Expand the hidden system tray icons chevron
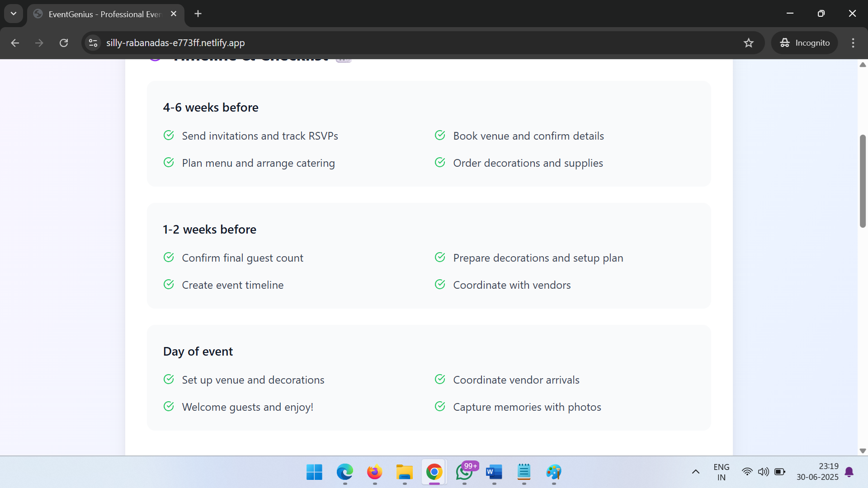This screenshot has width=868, height=488. [695, 472]
